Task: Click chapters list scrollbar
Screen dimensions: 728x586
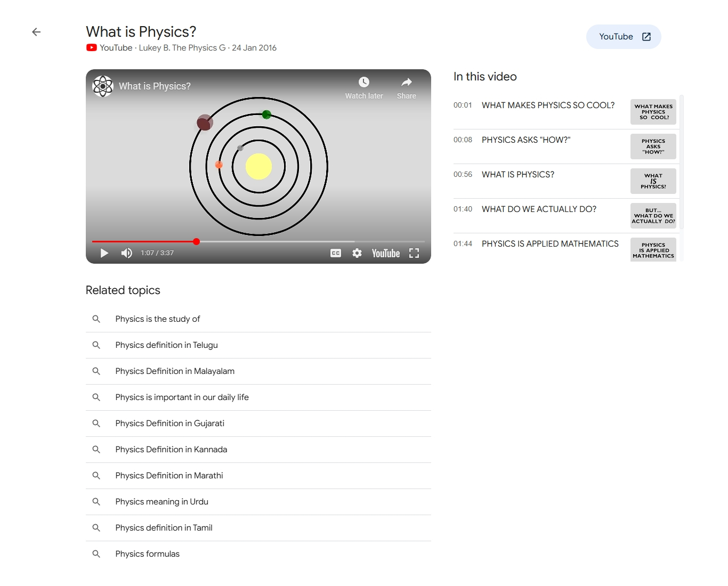Action: coord(682,162)
